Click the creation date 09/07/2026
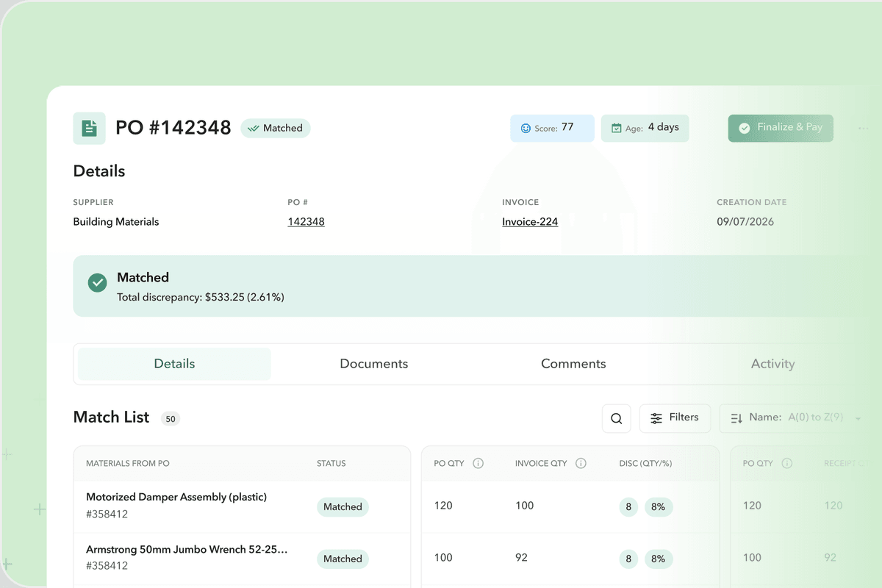The width and height of the screenshot is (882, 588). coord(745,221)
